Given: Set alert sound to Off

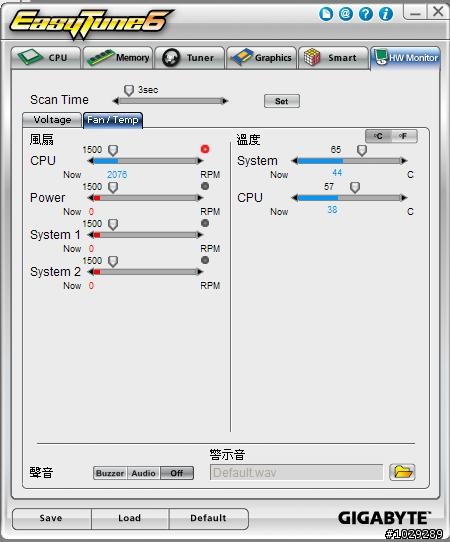Looking at the screenshot, I should (x=176, y=473).
